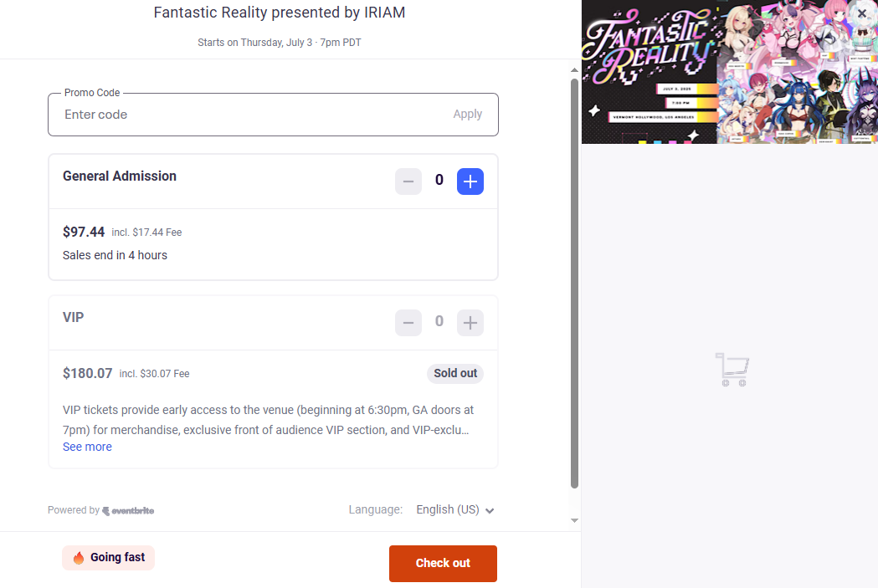Click the chevron arrow beside English (US)

click(x=490, y=510)
